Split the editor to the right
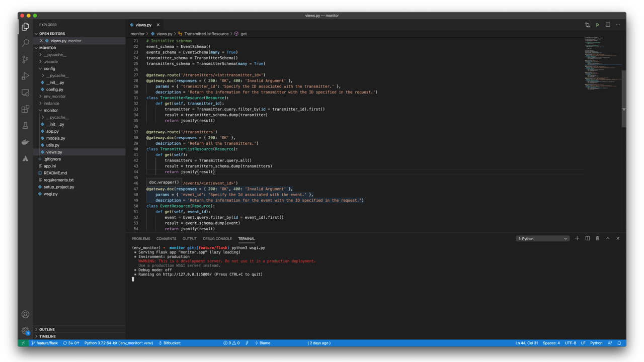644x362 pixels. click(x=608, y=25)
